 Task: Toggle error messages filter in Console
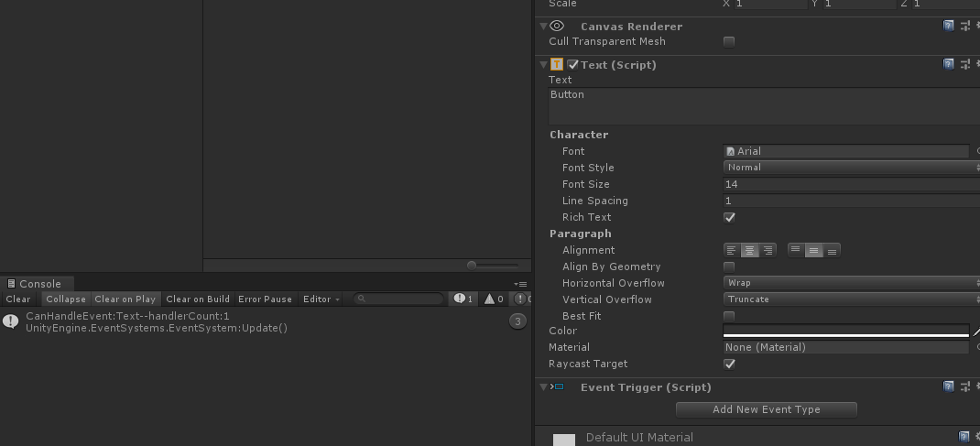522,299
